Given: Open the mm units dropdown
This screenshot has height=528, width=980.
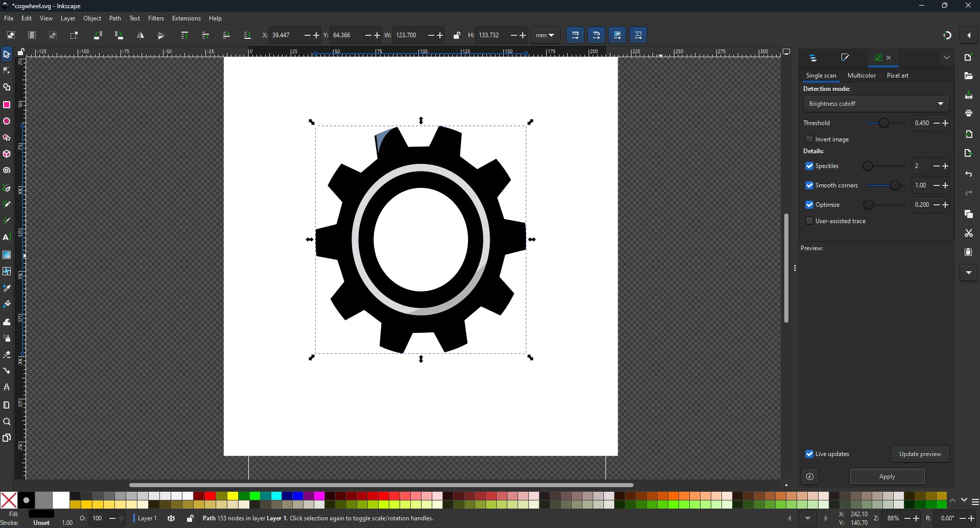Looking at the screenshot, I should coord(545,35).
